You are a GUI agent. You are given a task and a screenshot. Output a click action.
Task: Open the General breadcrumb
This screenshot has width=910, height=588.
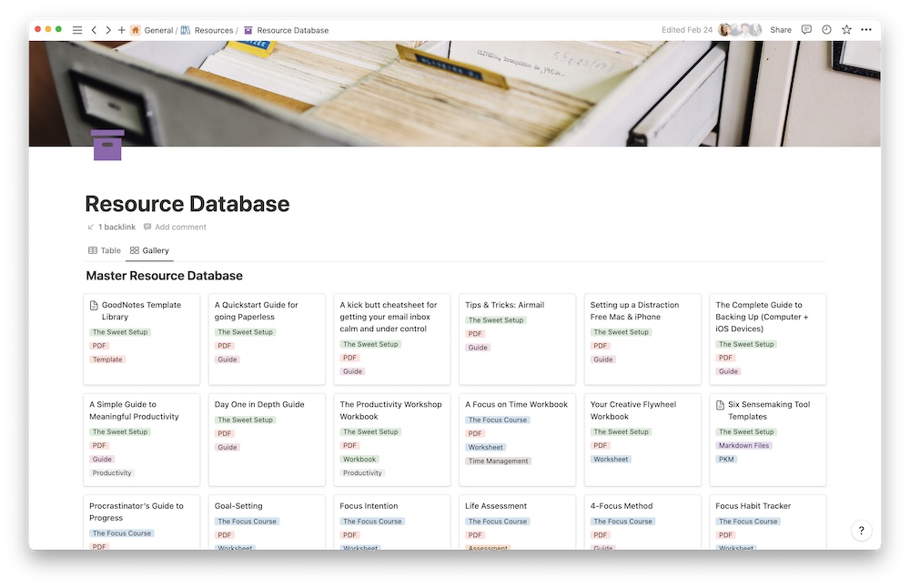point(152,30)
